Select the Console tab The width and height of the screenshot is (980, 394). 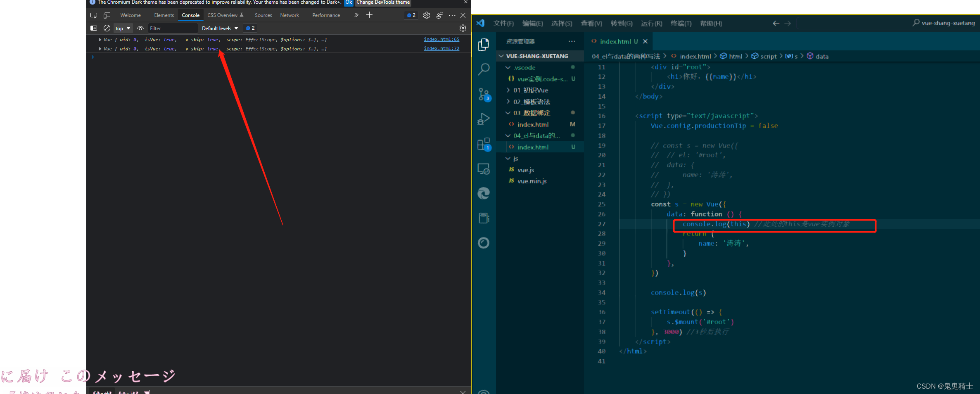(x=191, y=15)
